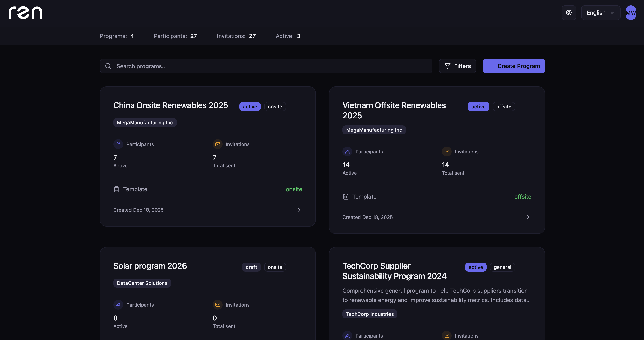Click Template clipboard icon in Vietnam card
This screenshot has height=340, width=644.
coord(346,197)
